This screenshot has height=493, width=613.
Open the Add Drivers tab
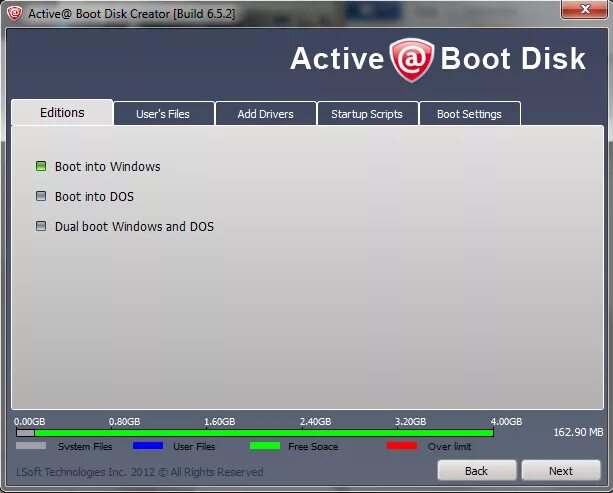[x=265, y=114]
